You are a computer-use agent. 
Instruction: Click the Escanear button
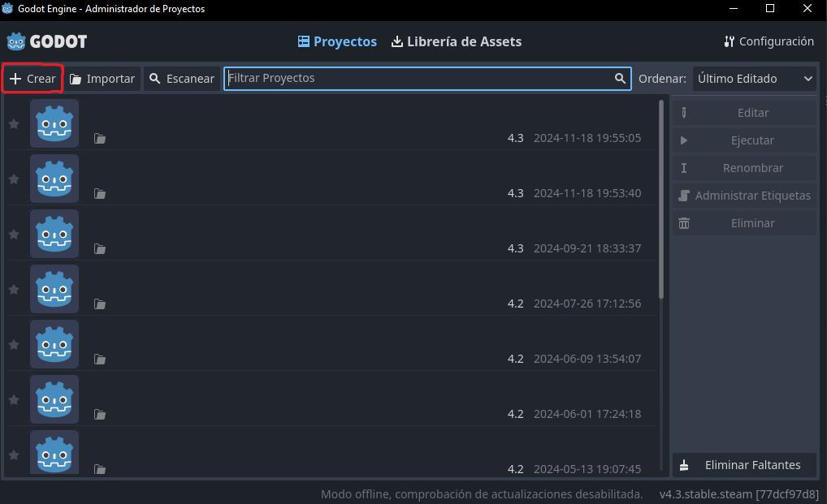click(x=182, y=79)
